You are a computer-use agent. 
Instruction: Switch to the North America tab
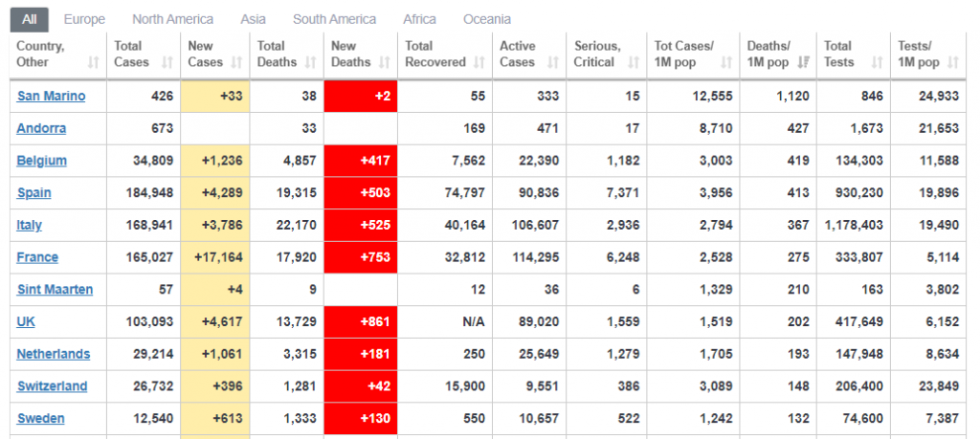tap(172, 20)
